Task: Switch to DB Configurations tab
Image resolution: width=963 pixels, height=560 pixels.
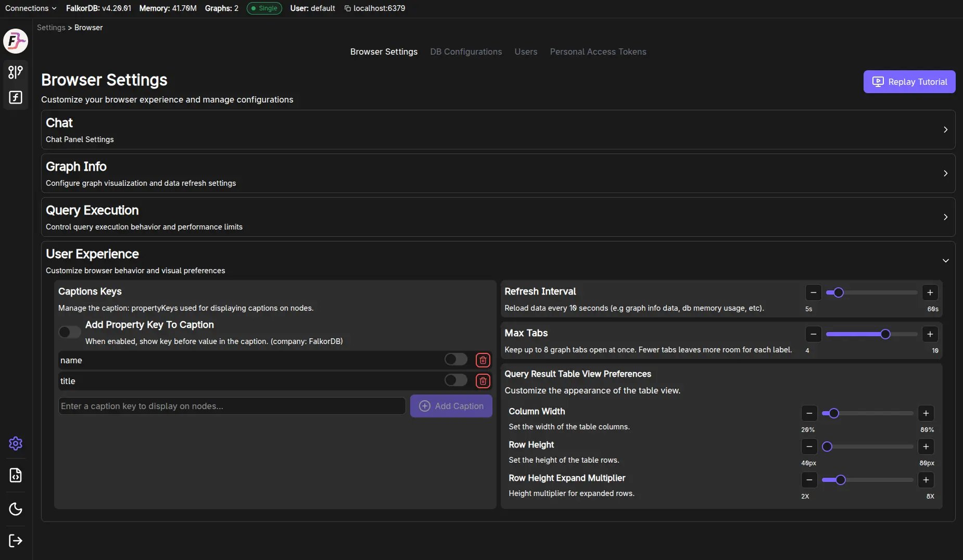Action: coord(466,52)
